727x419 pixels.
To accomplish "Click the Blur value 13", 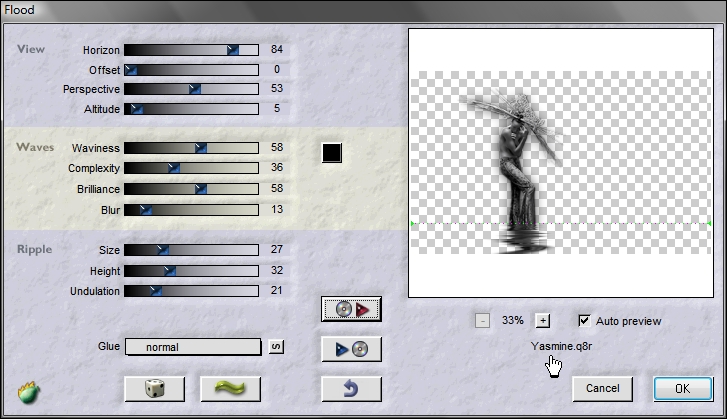I will 277,209.
